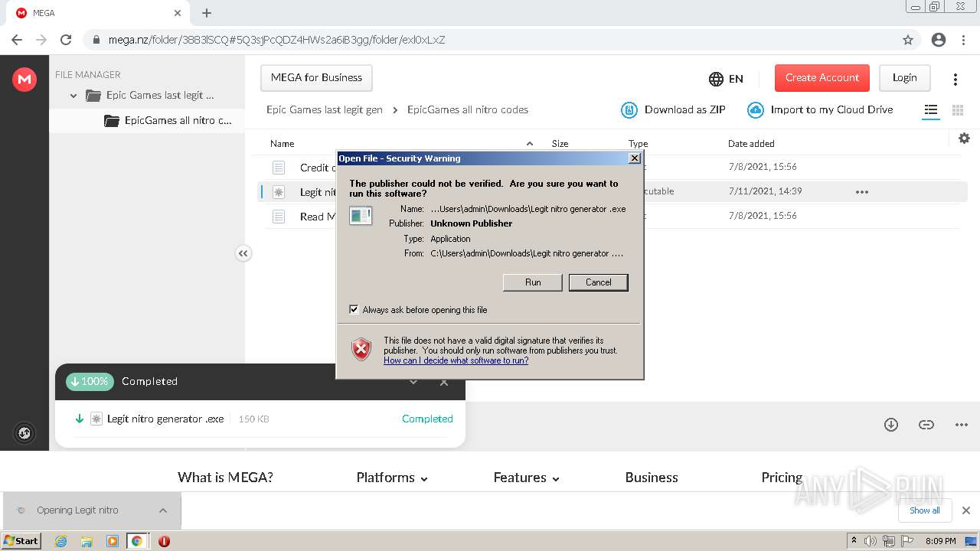Click Run in security warning dialog
The width and height of the screenshot is (980, 551).
pyautogui.click(x=533, y=282)
